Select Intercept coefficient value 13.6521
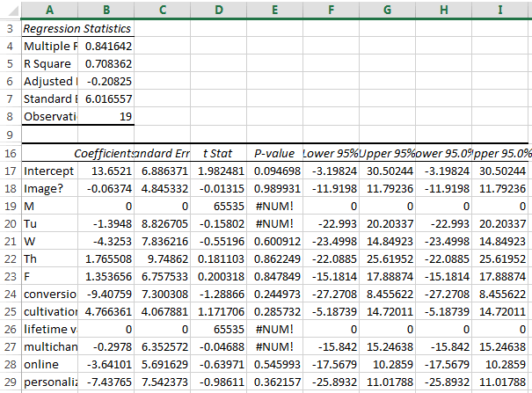 [x=105, y=170]
